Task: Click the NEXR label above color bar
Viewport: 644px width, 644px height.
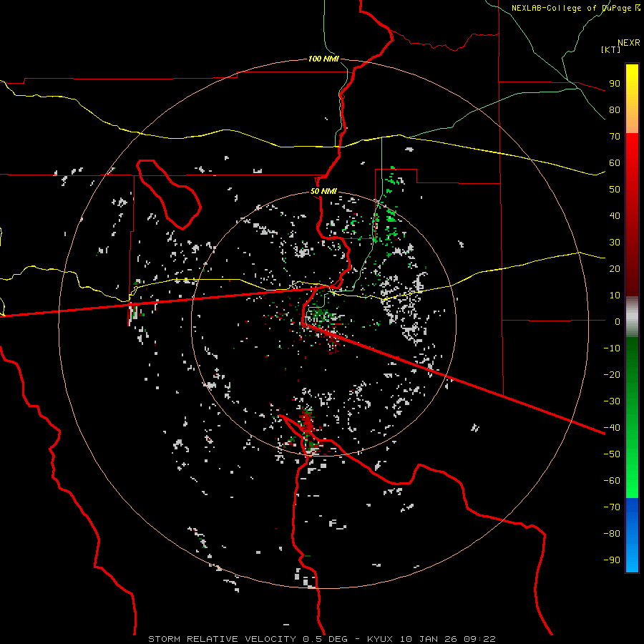Action: click(629, 43)
